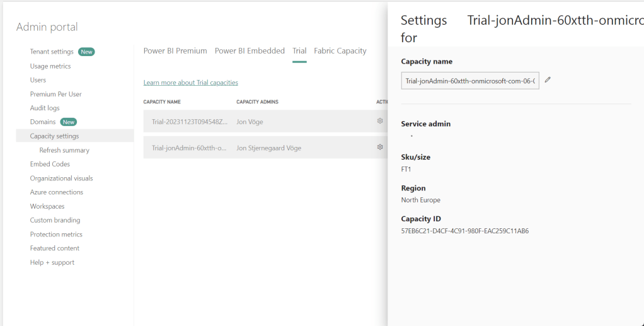Open Audit logs
The image size is (644, 326).
tap(45, 108)
